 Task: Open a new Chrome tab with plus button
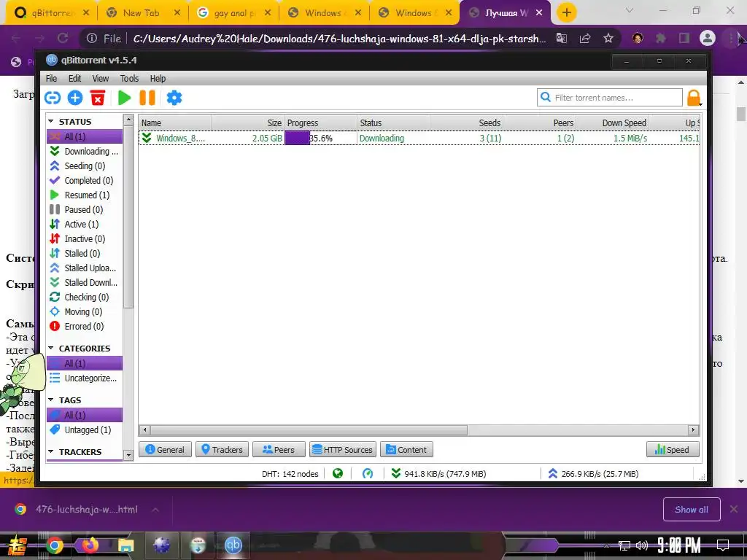coord(566,13)
